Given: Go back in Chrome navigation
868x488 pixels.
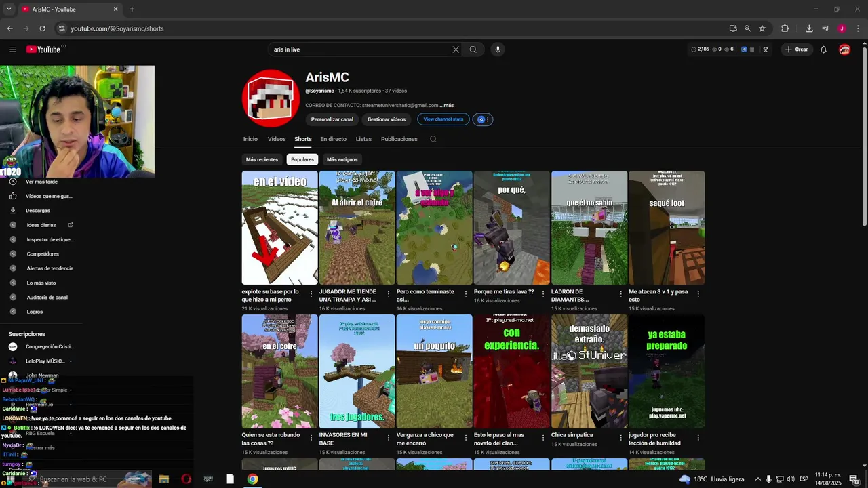Looking at the screenshot, I should (9, 28).
